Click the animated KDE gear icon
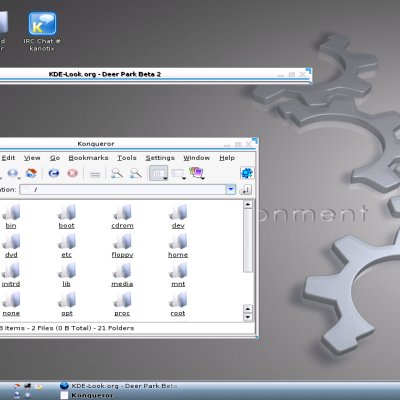Image resolution: width=400 pixels, height=400 pixels. point(247,173)
